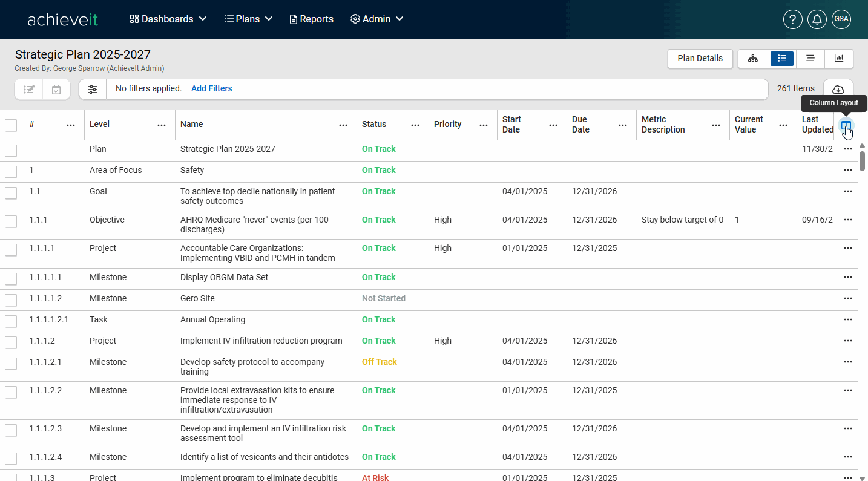Click the 261 Items count
The height and width of the screenshot is (481, 868).
tap(796, 88)
